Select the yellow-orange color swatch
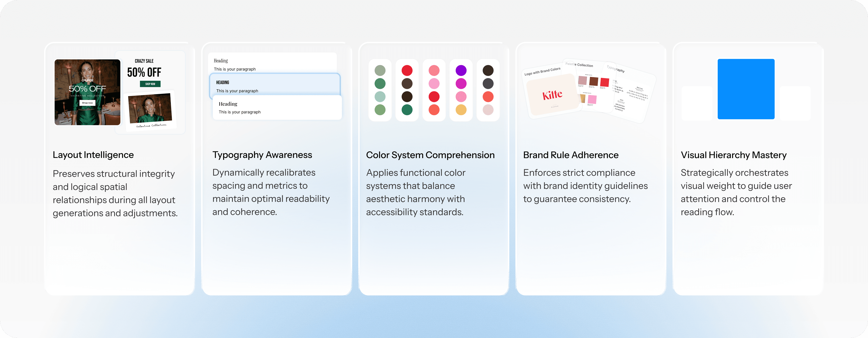Image resolution: width=868 pixels, height=338 pixels. tap(461, 110)
